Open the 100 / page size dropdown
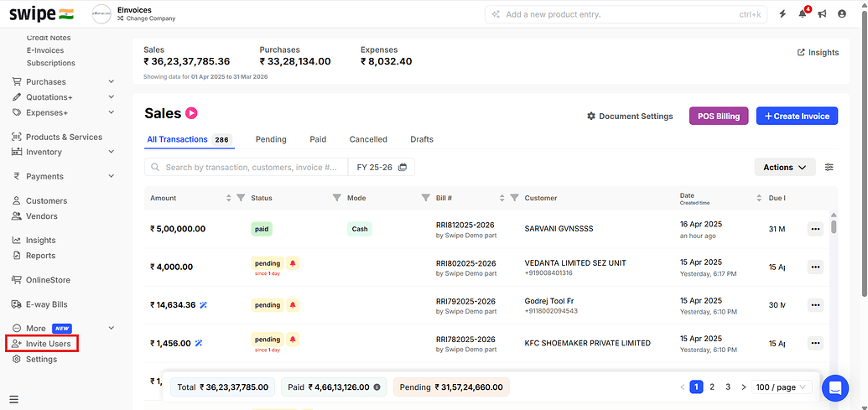Viewport: 868px width, 410px height. (782, 387)
